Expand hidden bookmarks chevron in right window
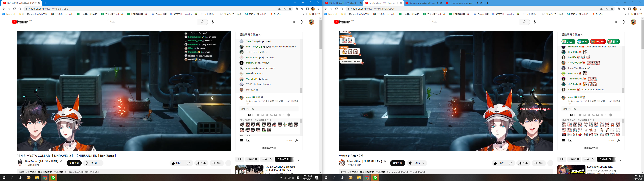This screenshot has height=181, width=644. click(626, 14)
